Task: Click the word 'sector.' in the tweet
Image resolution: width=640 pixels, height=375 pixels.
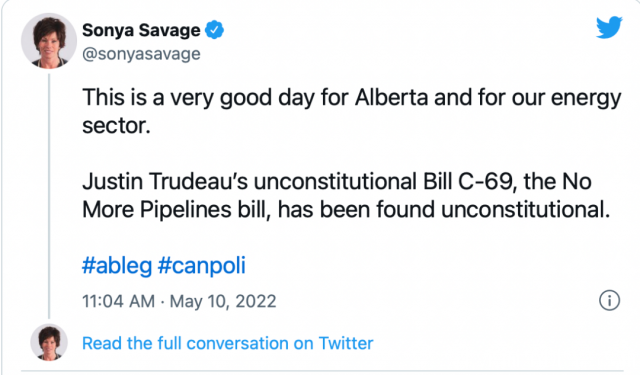Action: point(116,126)
